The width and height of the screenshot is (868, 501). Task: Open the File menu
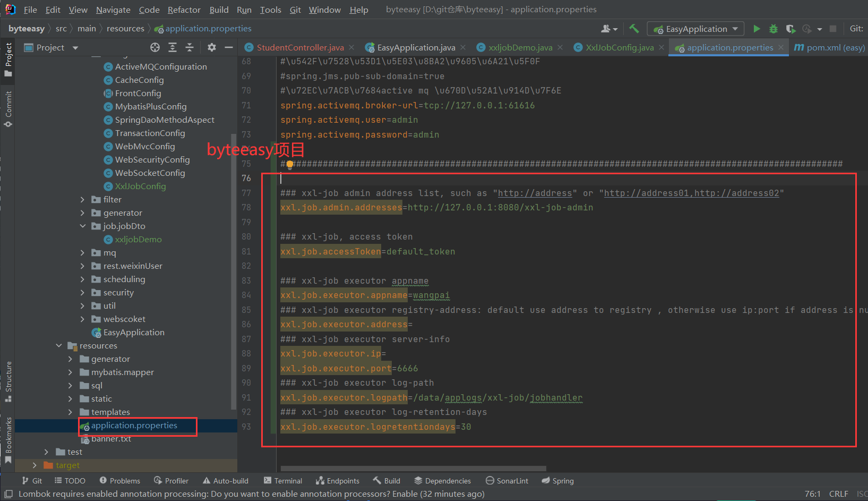coord(30,10)
